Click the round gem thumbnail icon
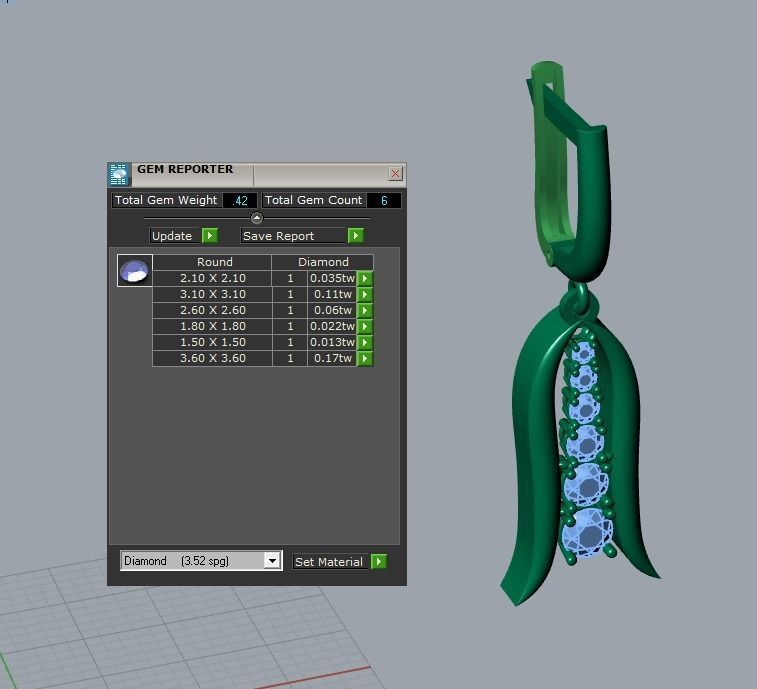This screenshot has height=689, width=757. [135, 270]
